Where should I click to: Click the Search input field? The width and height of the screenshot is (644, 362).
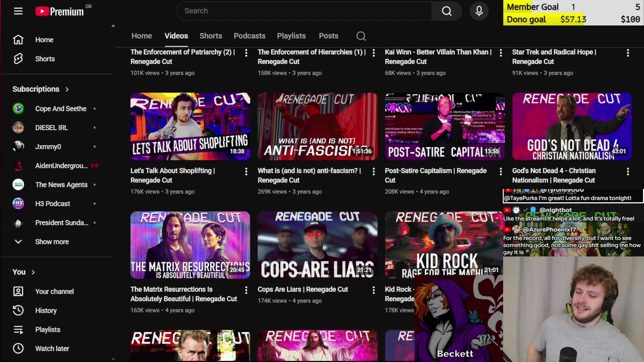304,11
